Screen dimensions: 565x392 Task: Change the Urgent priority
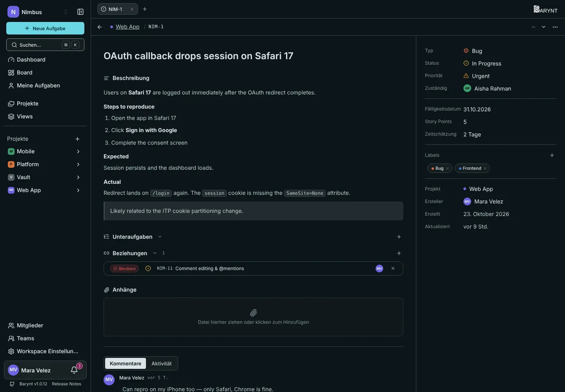[x=476, y=76]
